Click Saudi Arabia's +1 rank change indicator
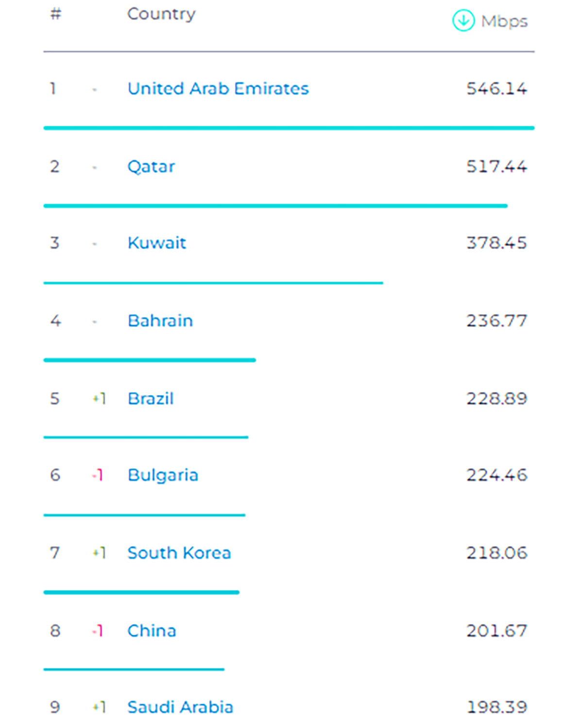 pos(100,708)
